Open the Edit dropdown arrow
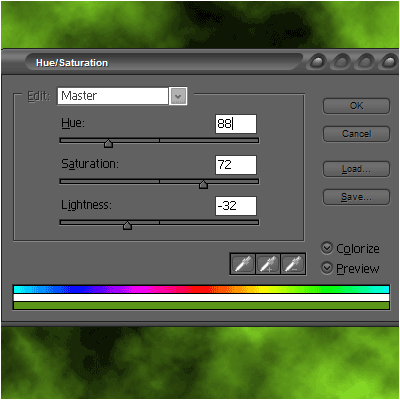Screen dimensions: 400x400 [x=178, y=96]
